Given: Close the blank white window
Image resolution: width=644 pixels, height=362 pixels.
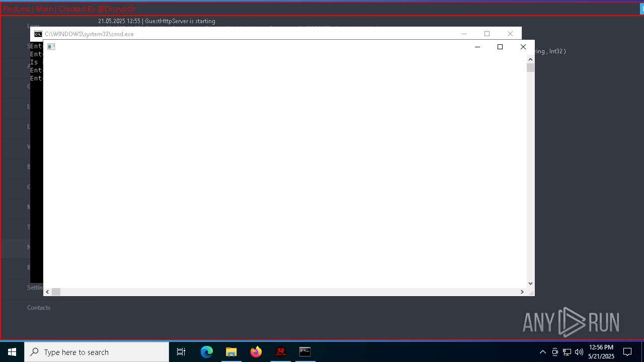Looking at the screenshot, I should [523, 47].
